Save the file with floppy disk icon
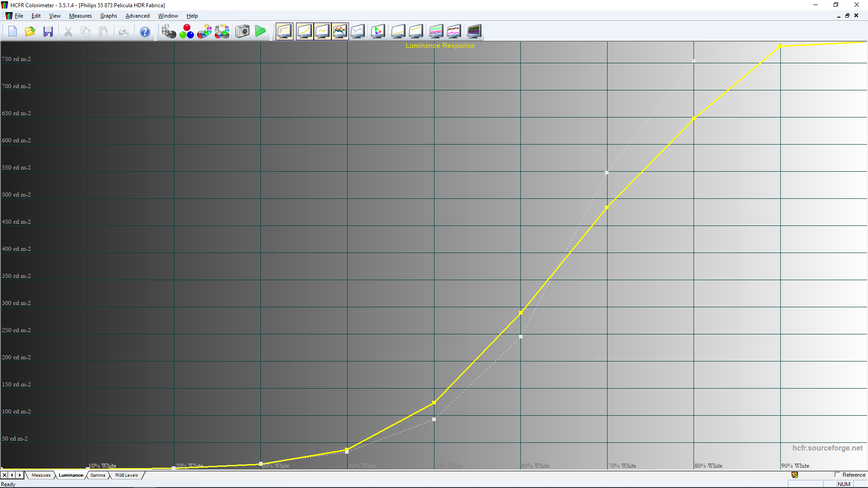 coord(48,31)
